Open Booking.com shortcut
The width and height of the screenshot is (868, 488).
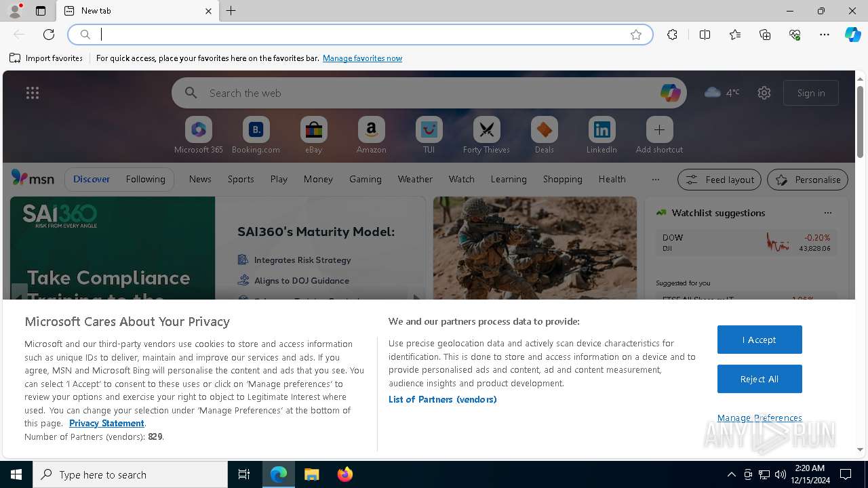click(x=256, y=135)
